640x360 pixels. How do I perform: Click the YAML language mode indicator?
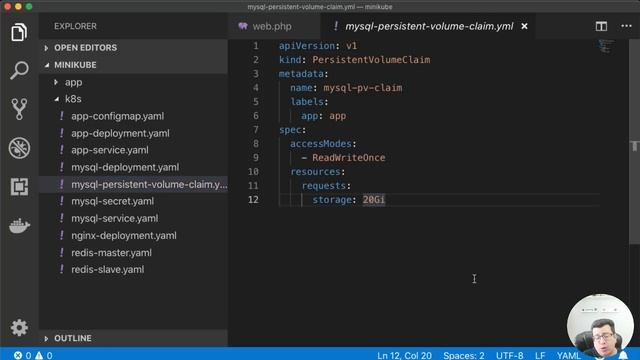569,355
